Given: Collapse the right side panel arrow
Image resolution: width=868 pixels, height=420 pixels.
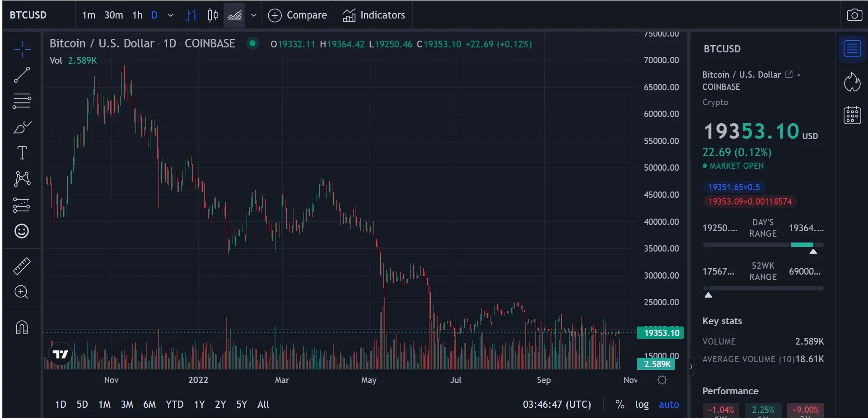Looking at the screenshot, I should (x=691, y=366).
